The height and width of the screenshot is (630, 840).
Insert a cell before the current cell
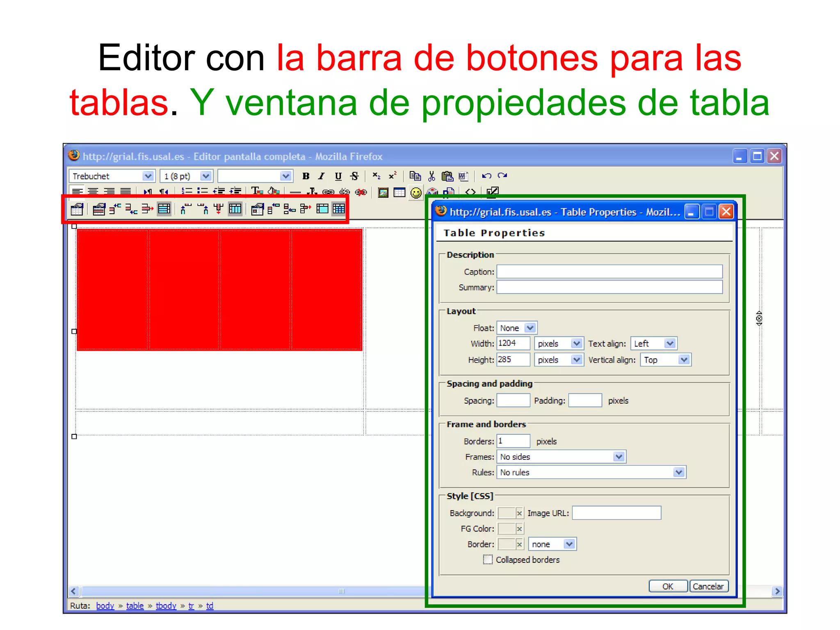[274, 209]
